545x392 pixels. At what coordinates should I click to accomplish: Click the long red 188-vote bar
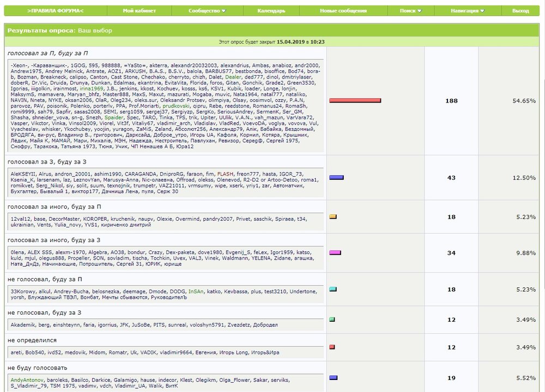[355, 101]
